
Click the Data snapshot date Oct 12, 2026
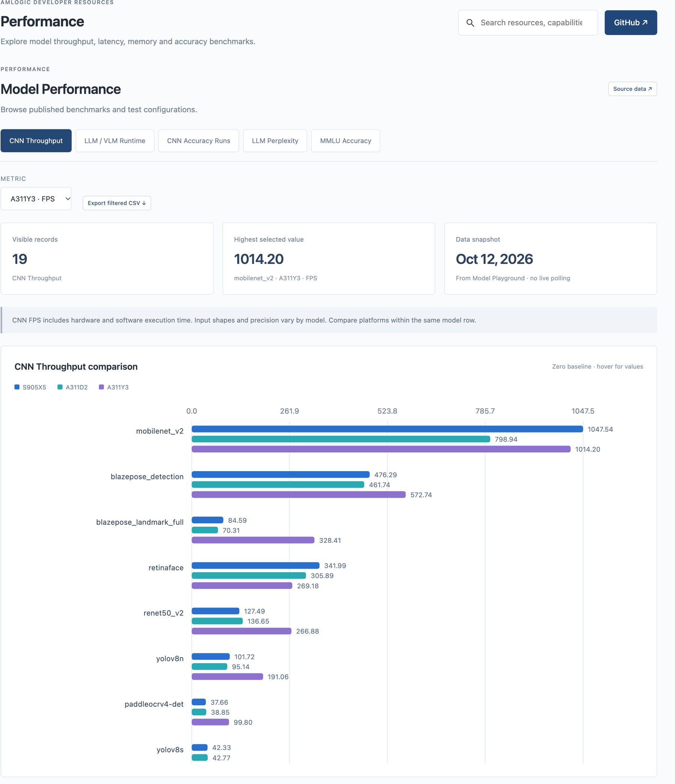click(x=494, y=259)
